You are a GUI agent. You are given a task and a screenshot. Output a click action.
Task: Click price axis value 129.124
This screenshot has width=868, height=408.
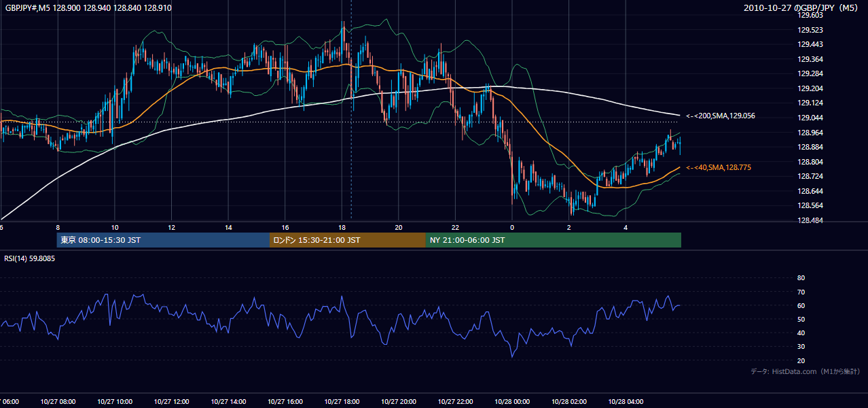[x=810, y=103]
